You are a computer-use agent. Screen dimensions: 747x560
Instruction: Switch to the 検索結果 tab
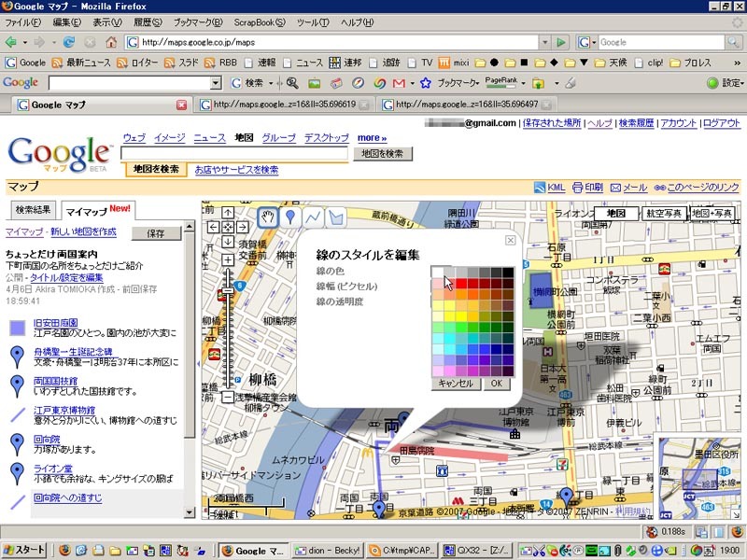[33, 209]
